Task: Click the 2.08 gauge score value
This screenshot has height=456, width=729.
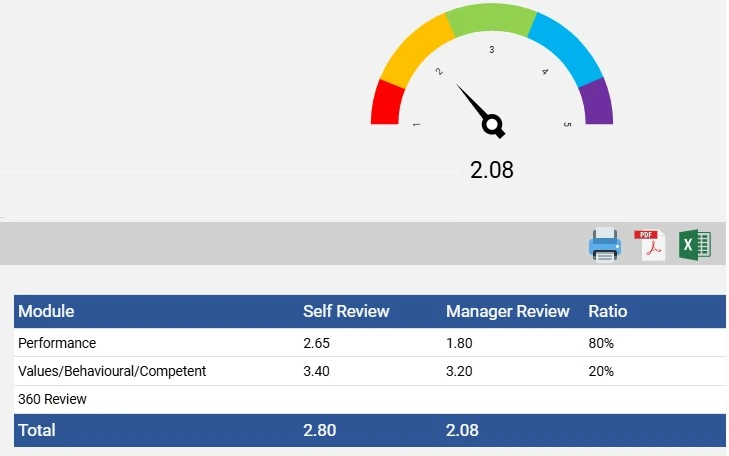Action: (x=492, y=170)
